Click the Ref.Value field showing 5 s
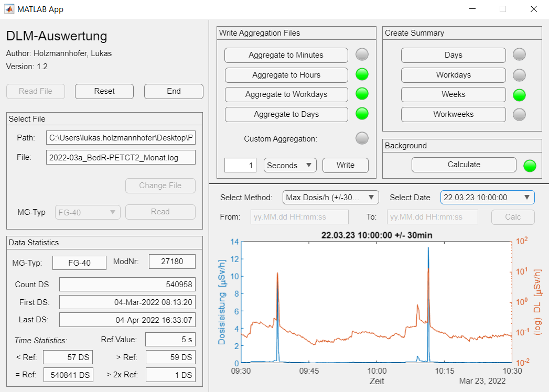The width and height of the screenshot is (549, 392). click(170, 340)
